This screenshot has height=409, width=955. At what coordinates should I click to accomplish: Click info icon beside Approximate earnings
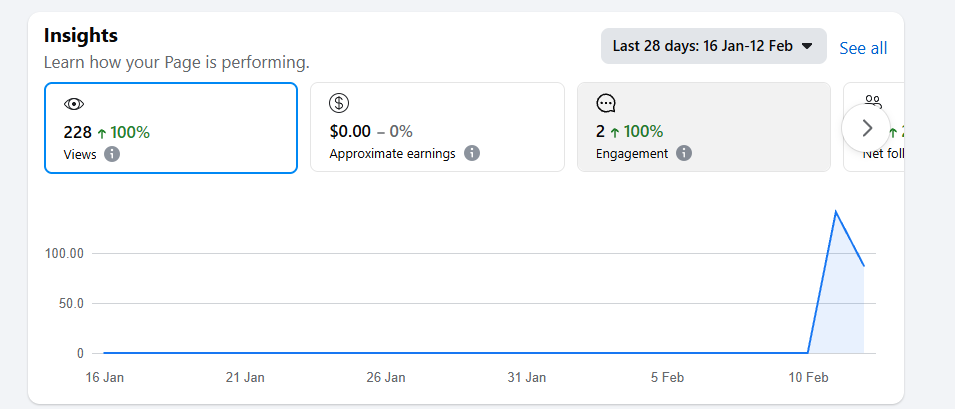[472, 154]
